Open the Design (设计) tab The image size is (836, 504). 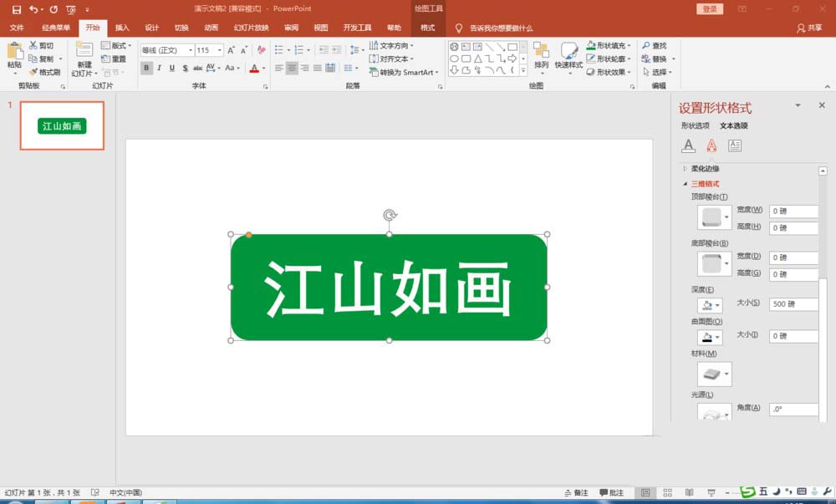152,28
